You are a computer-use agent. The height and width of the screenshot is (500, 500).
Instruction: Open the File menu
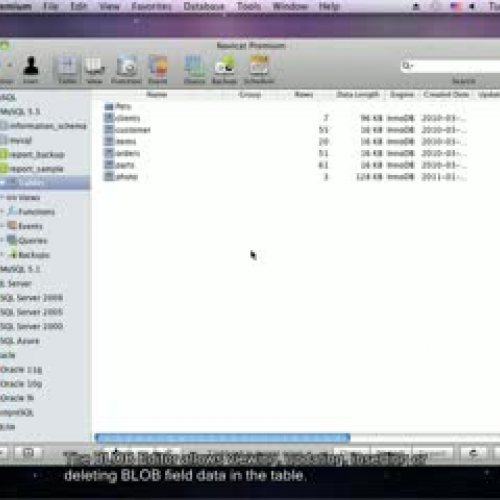click(x=51, y=6)
